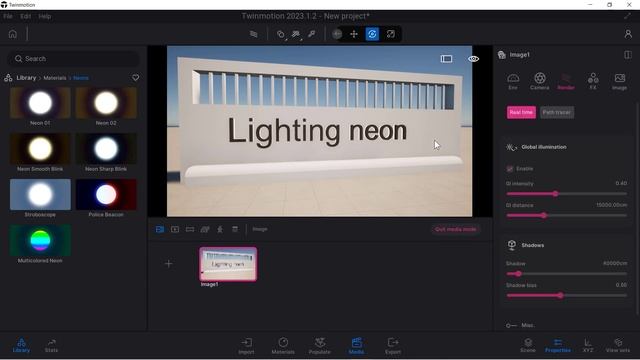Expand the Misc. section
Image resolution: width=640 pixels, height=360 pixels.
(x=527, y=325)
